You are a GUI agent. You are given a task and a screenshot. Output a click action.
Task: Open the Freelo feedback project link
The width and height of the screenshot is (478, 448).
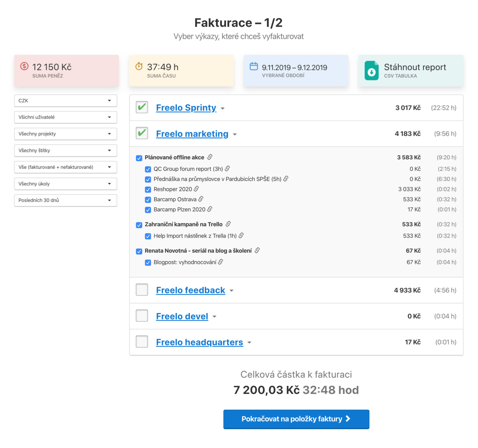click(191, 290)
